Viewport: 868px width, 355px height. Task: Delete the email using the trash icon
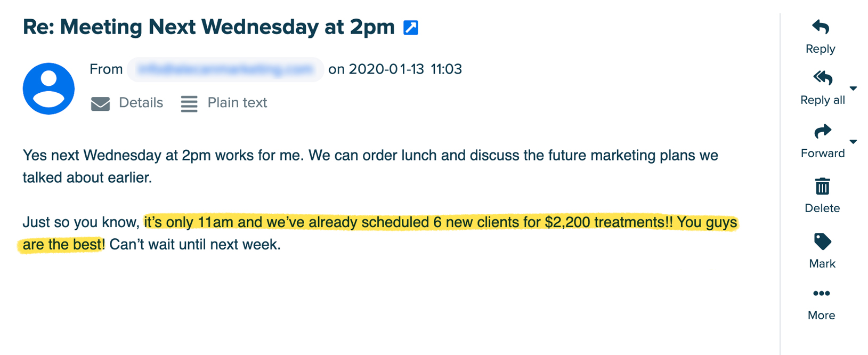[822, 187]
